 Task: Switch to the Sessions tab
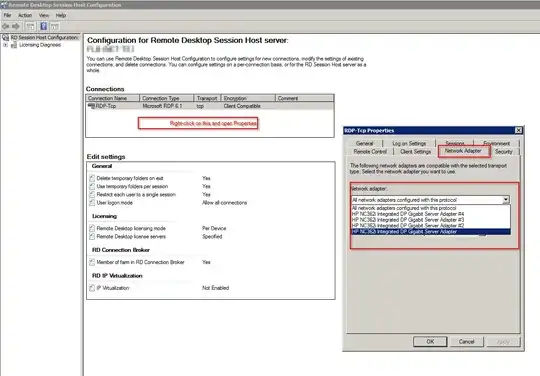click(x=455, y=143)
